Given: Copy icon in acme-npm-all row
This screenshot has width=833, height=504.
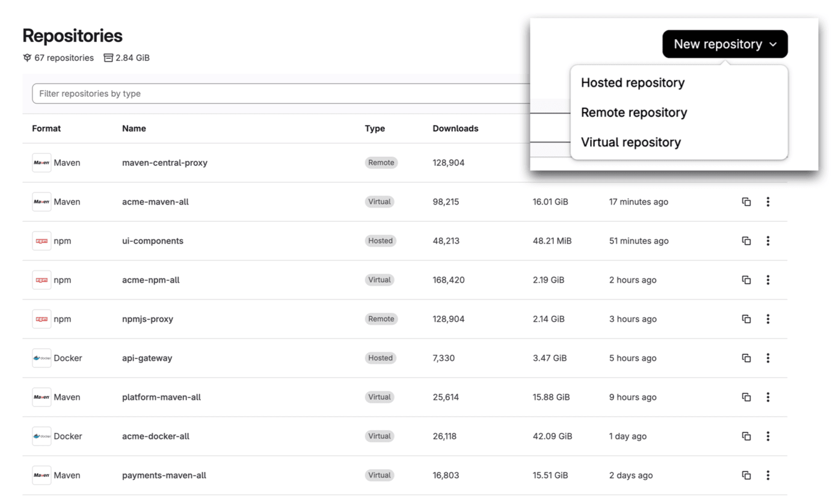Looking at the screenshot, I should click(x=746, y=280).
